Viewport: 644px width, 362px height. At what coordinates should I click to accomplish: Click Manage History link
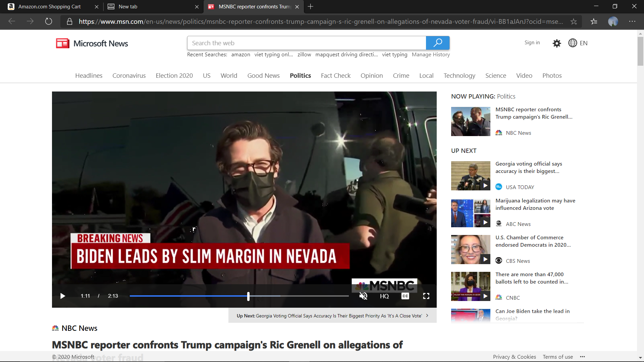pyautogui.click(x=431, y=54)
